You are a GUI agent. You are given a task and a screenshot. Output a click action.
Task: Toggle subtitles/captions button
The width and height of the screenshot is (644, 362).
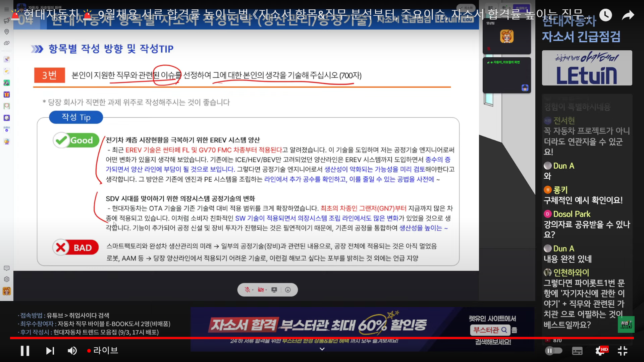pos(577,351)
